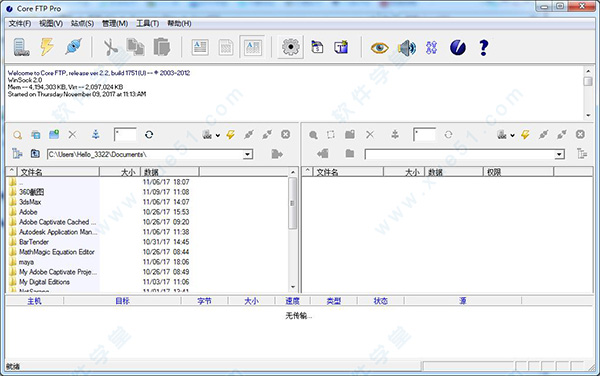Click the local pane lightning quick connect icon
This screenshot has height=376, width=600.
pos(230,135)
